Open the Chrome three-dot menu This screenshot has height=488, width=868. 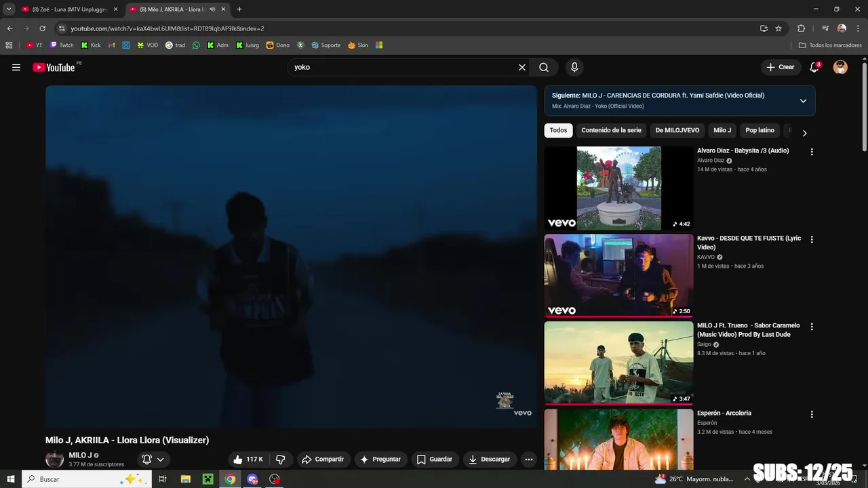pyautogui.click(x=858, y=28)
